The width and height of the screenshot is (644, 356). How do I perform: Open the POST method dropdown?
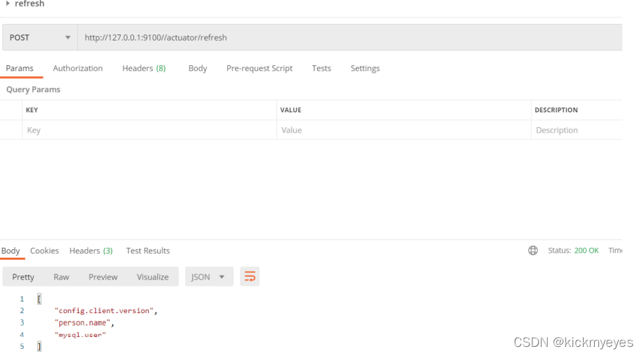pyautogui.click(x=40, y=37)
